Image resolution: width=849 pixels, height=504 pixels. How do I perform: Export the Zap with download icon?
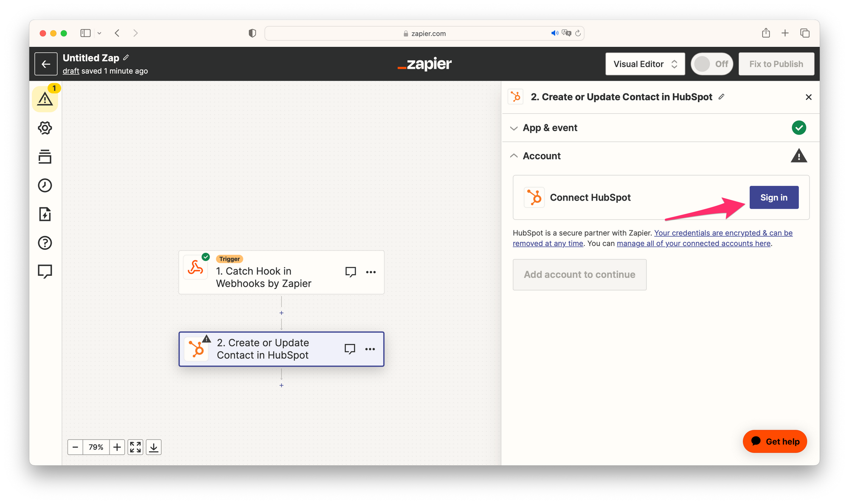[154, 447]
